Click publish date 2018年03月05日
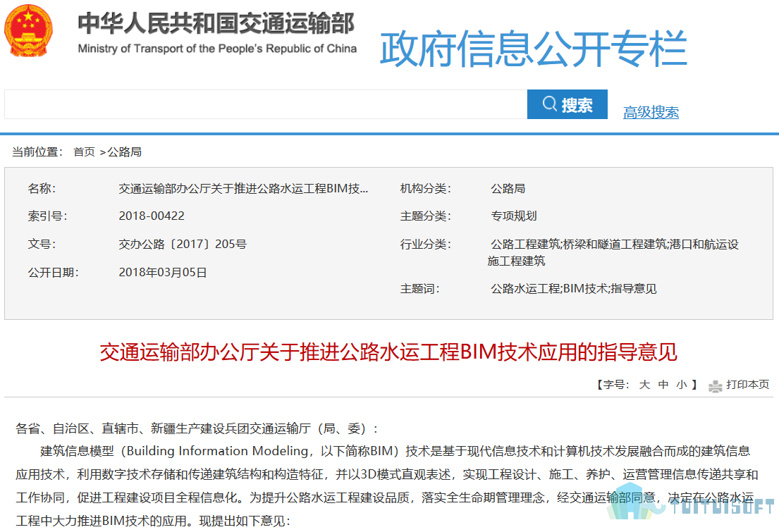The width and height of the screenshot is (779, 532). click(162, 273)
